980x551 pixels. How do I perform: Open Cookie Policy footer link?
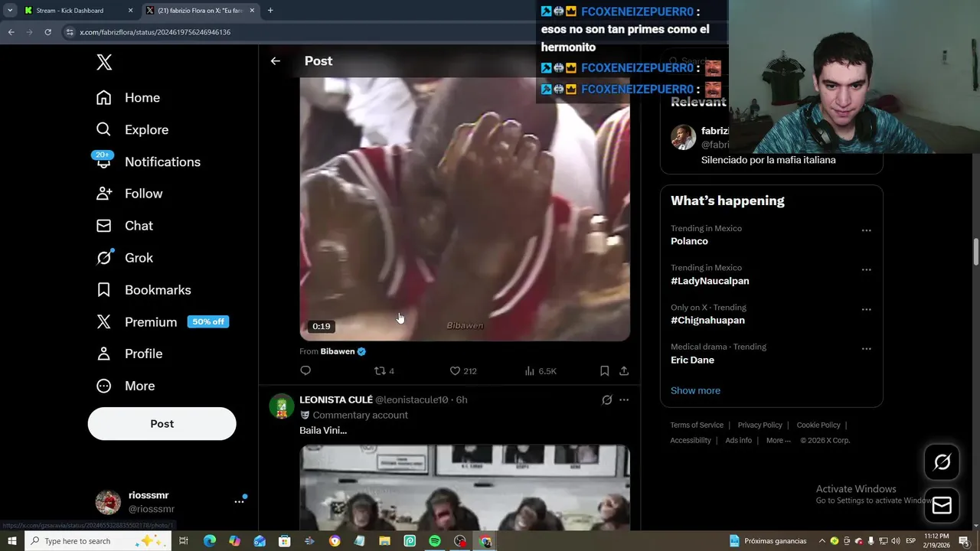click(818, 425)
